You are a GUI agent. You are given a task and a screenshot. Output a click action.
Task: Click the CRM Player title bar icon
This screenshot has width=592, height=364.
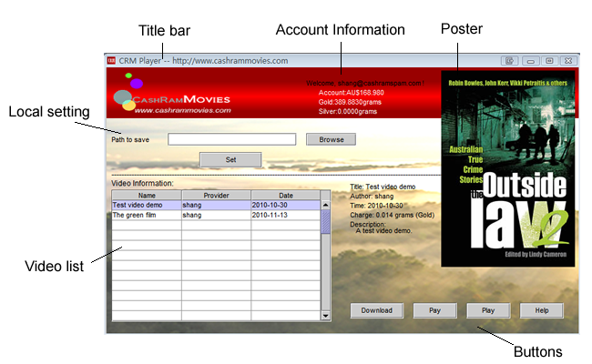click(x=111, y=60)
